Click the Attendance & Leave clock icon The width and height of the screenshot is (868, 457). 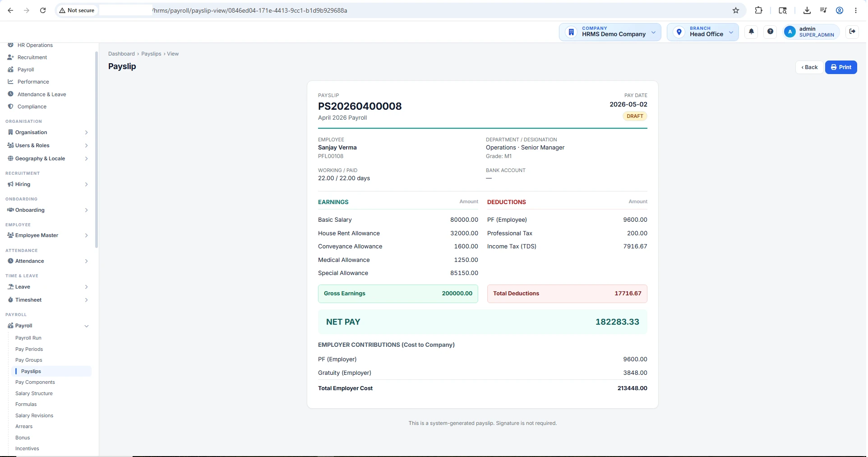[x=10, y=94]
